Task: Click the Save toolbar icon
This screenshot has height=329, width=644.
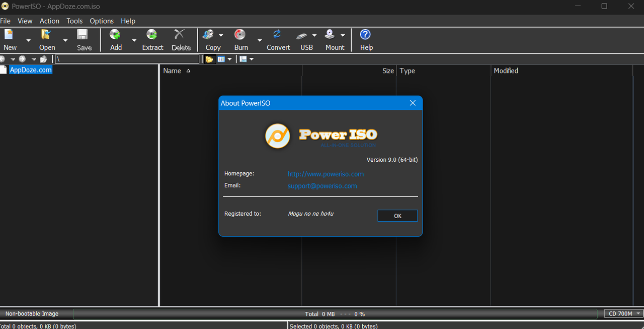Action: pos(82,35)
